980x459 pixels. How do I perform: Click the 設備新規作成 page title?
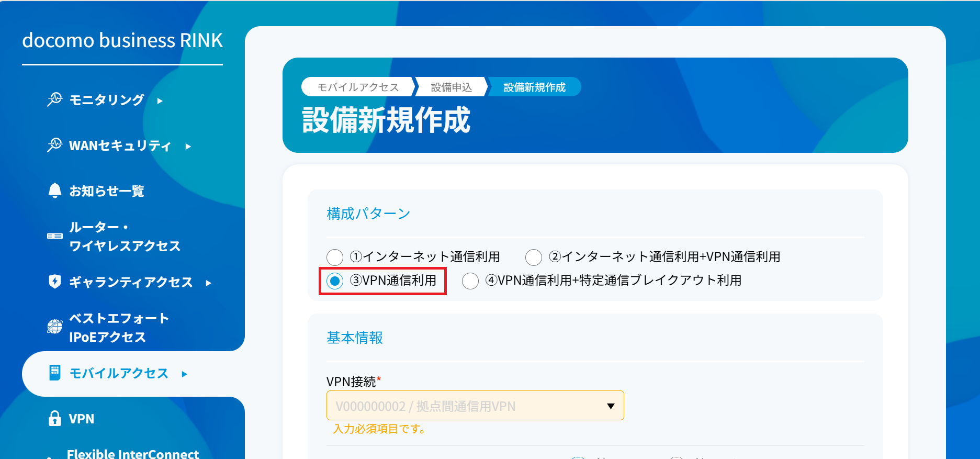386,120
